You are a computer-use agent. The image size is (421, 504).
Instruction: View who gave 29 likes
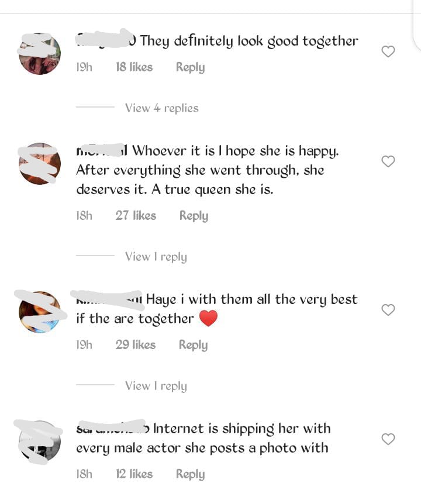135,345
